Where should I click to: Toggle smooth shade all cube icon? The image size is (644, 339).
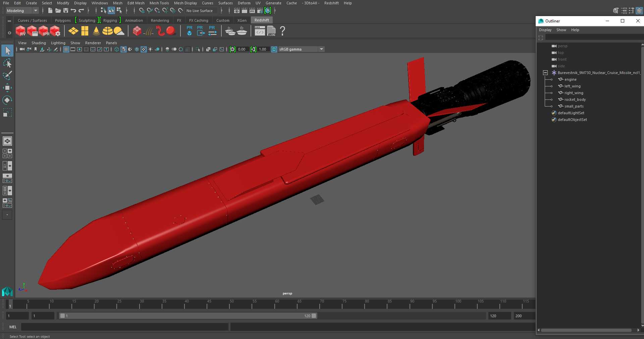123,49
